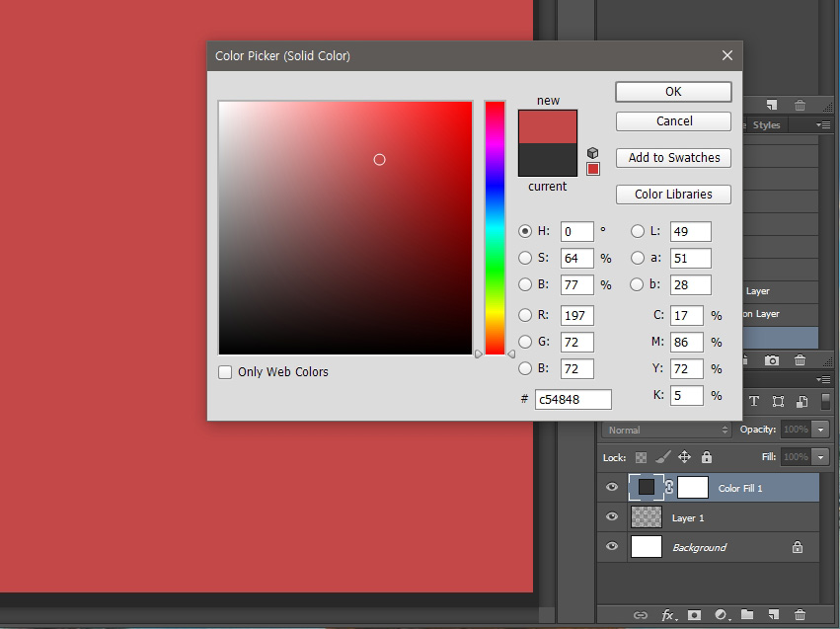Switch to the Styles tab
The image size is (840, 629).
click(767, 124)
